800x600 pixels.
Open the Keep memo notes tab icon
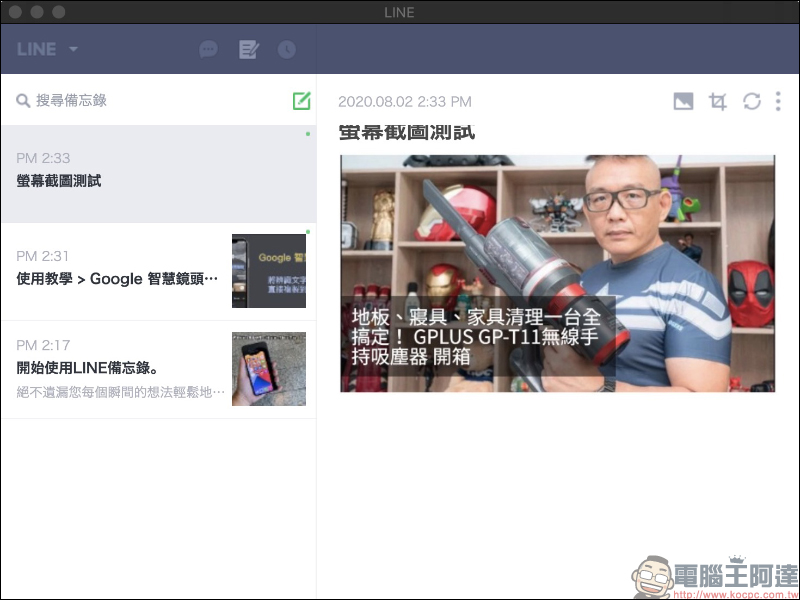(249, 49)
